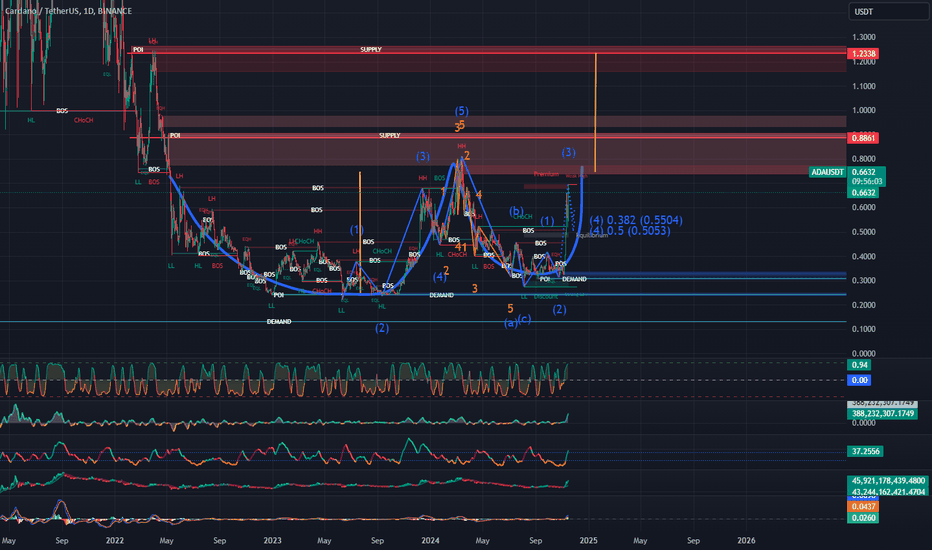Select the SUPPLY label on the 0.8861 zone
The height and width of the screenshot is (550, 932).
[390, 136]
